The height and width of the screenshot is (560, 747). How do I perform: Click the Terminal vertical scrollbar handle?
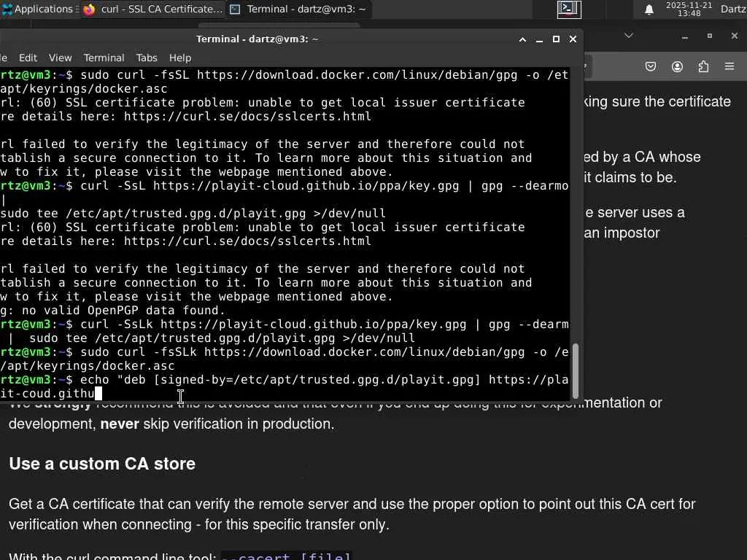click(x=576, y=371)
